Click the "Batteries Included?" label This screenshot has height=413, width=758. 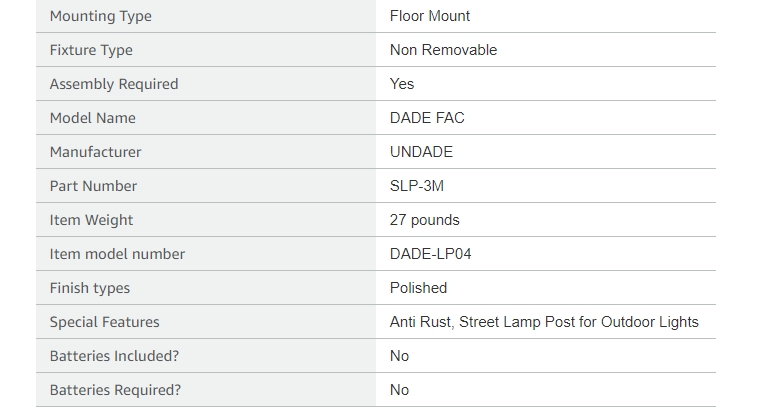115,356
